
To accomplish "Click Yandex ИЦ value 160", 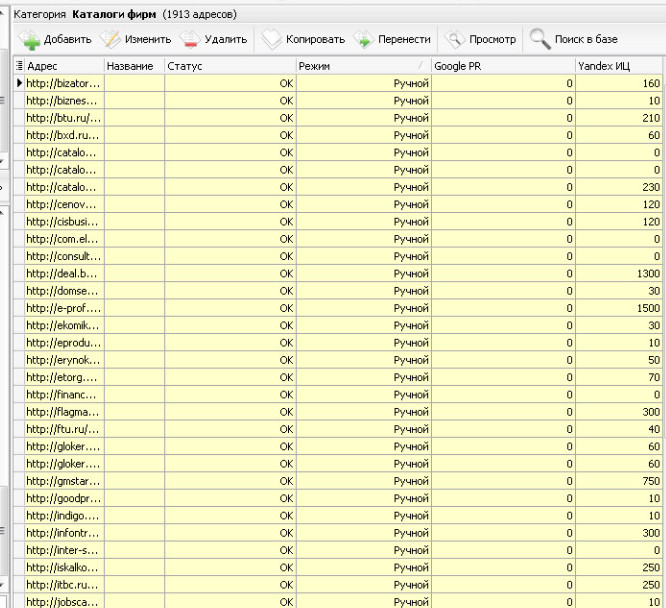I will (x=651, y=83).
